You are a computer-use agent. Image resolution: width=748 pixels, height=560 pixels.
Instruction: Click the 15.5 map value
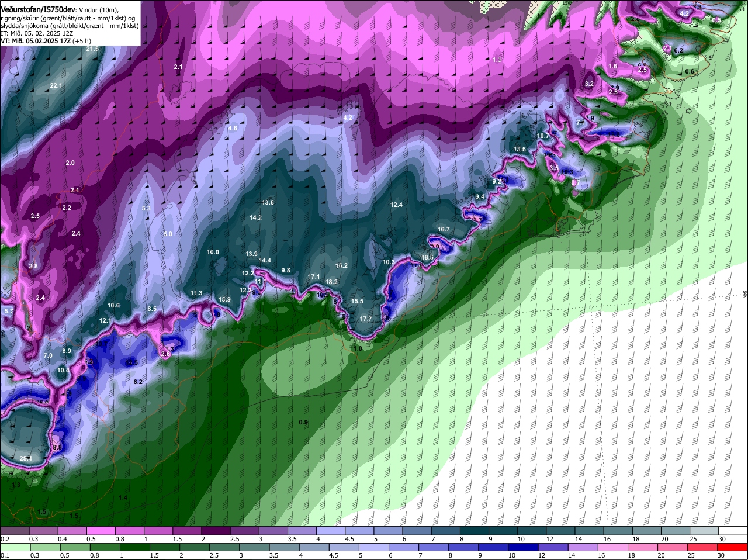pyautogui.click(x=357, y=301)
